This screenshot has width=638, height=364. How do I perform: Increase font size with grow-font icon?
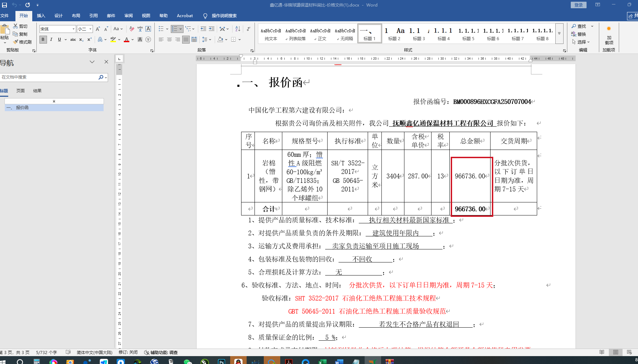click(x=98, y=29)
